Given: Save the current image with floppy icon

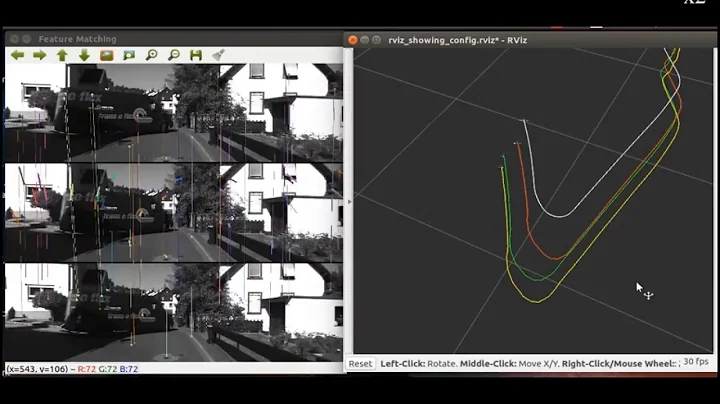Looking at the screenshot, I should click(x=196, y=55).
